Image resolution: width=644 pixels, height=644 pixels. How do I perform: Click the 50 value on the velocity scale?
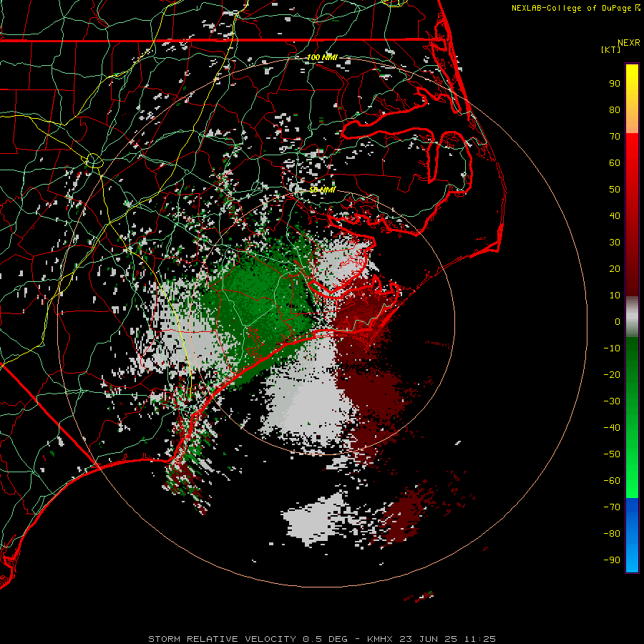tap(615, 190)
